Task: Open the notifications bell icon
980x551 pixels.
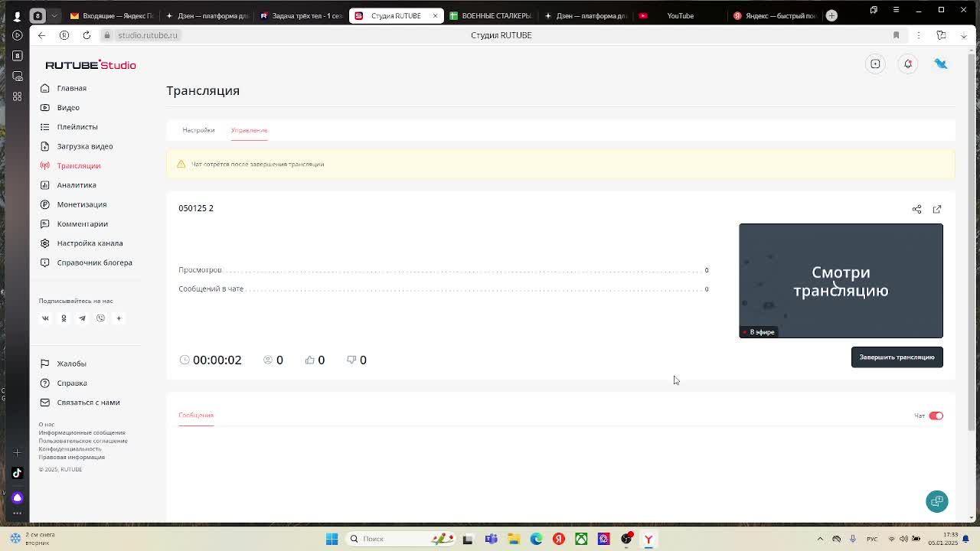Action: pos(908,64)
